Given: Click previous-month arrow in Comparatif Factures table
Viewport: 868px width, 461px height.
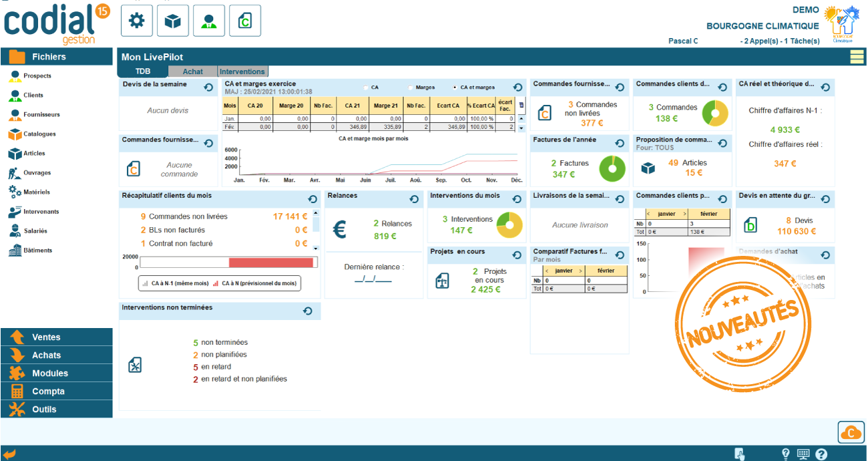Looking at the screenshot, I should tap(546, 270).
